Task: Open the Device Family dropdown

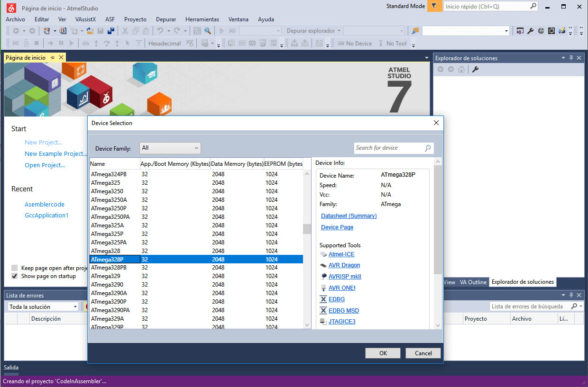Action: point(170,148)
